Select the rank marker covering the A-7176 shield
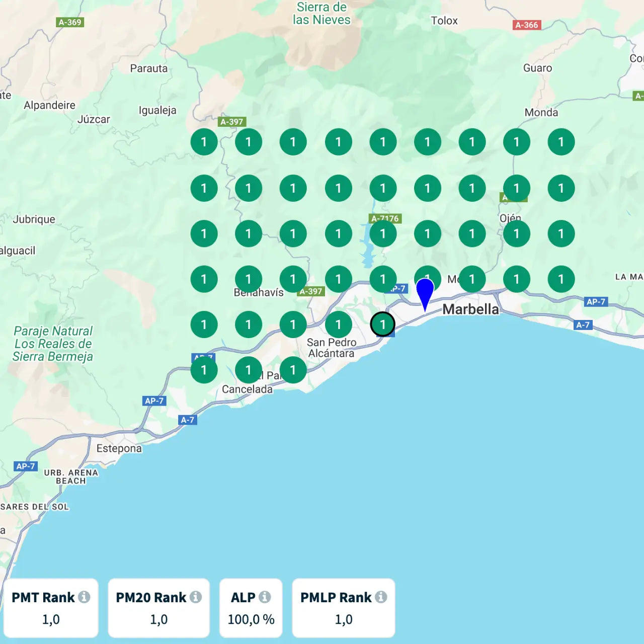The height and width of the screenshot is (644, 644). tap(383, 234)
